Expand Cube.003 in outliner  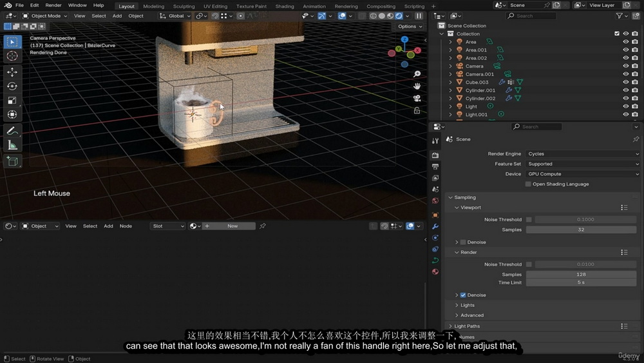pos(451,83)
